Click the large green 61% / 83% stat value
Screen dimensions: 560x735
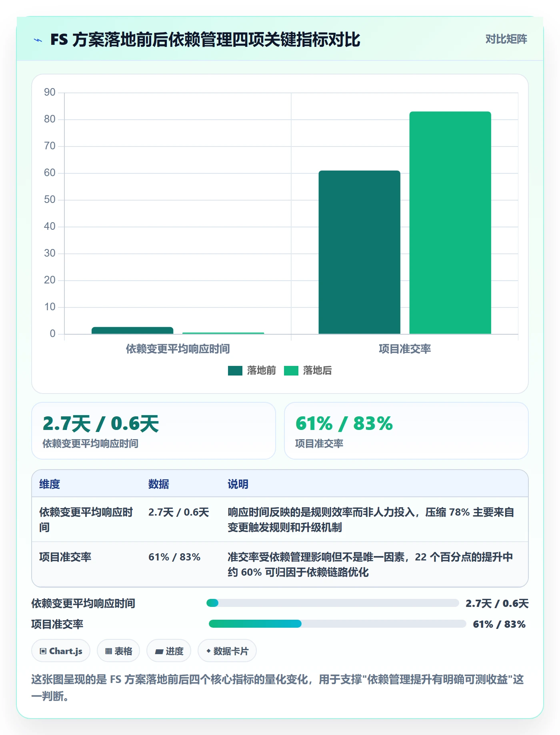click(344, 424)
